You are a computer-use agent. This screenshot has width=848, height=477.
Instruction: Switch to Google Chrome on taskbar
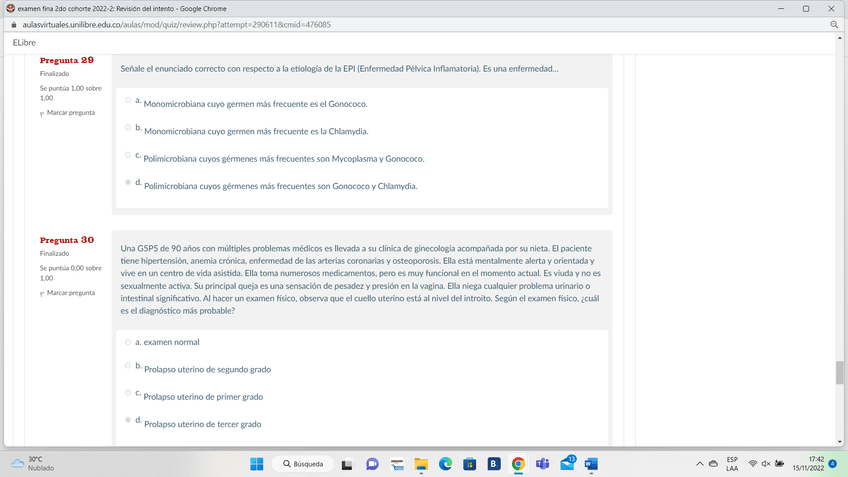518,464
